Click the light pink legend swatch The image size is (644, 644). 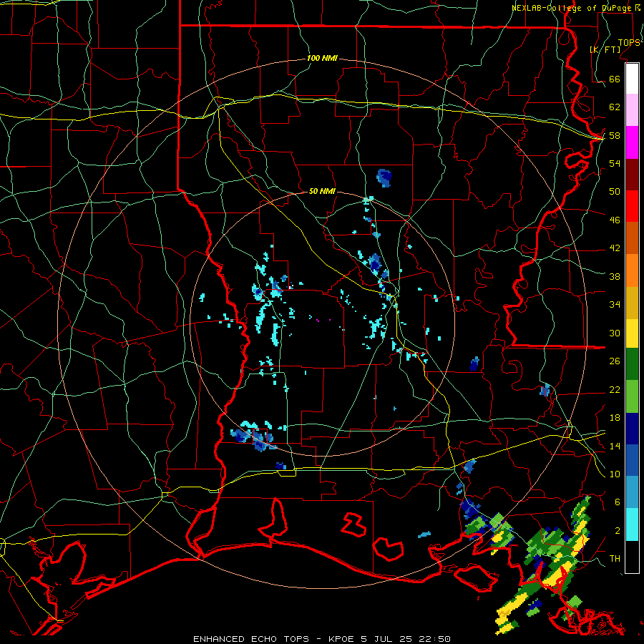632,110
